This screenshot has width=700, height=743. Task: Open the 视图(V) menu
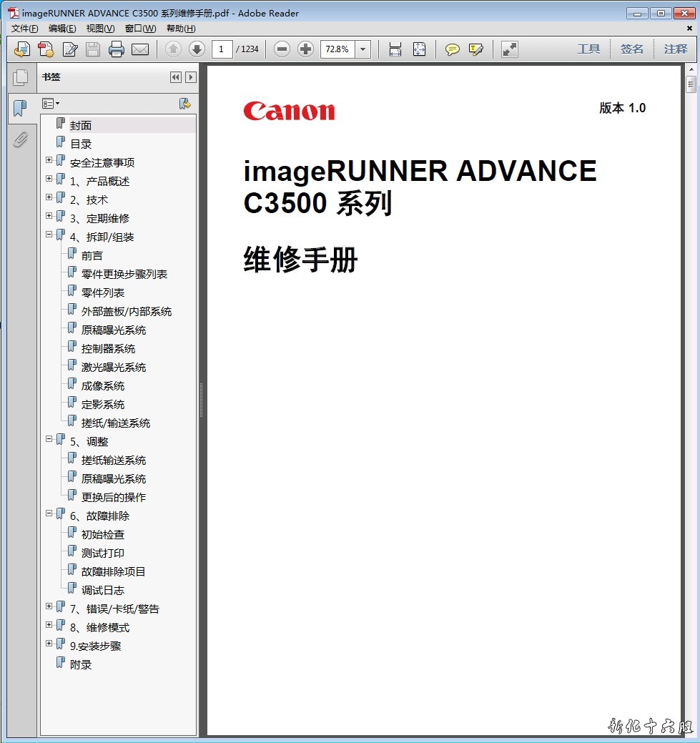(100, 29)
